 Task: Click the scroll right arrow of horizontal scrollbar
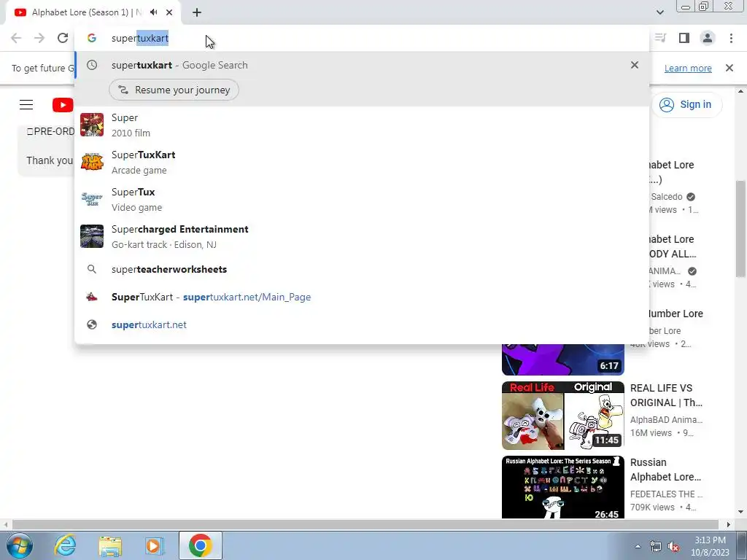pos(728,524)
